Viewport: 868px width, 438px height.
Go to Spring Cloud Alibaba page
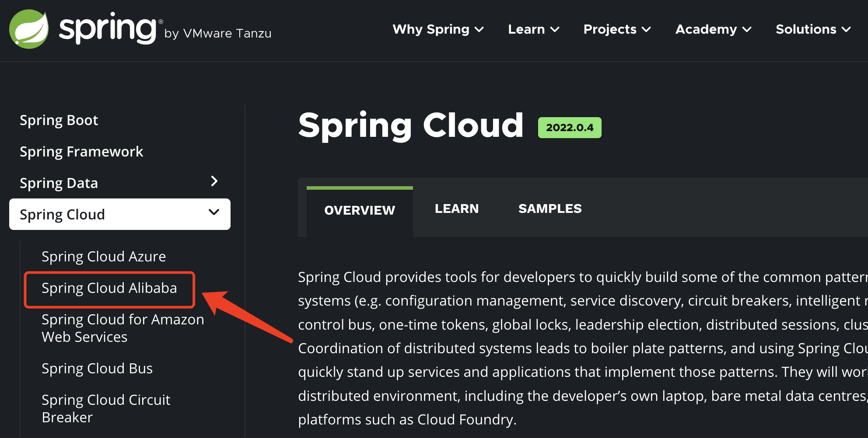click(x=109, y=288)
